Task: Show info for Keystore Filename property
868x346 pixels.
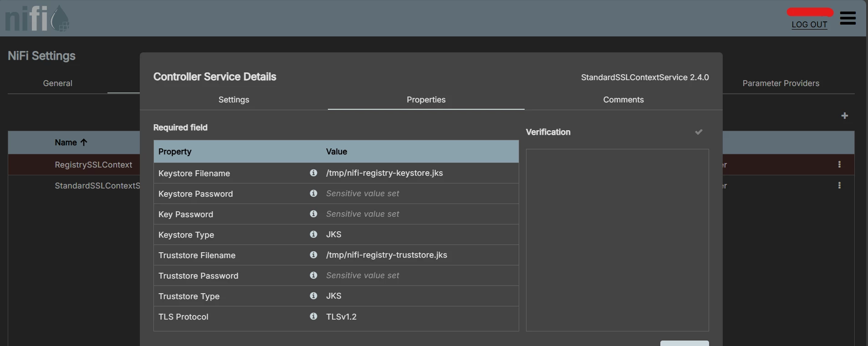Action: click(x=313, y=173)
